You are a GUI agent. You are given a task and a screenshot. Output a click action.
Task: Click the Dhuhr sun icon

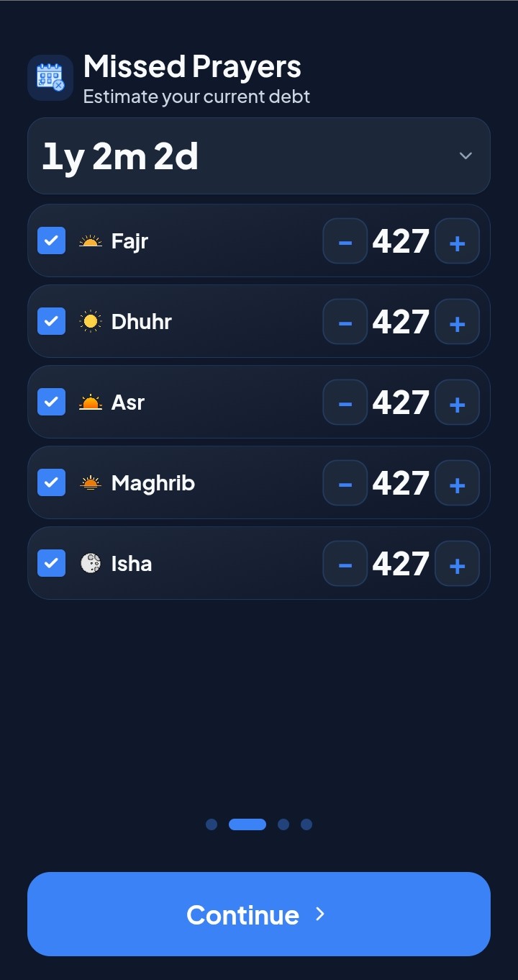click(91, 322)
